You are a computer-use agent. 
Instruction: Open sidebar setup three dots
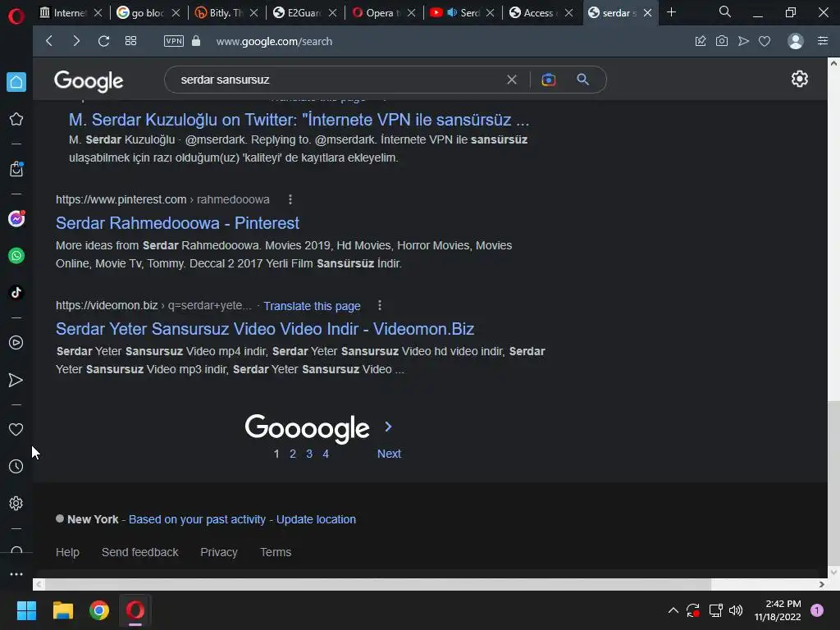(x=16, y=573)
